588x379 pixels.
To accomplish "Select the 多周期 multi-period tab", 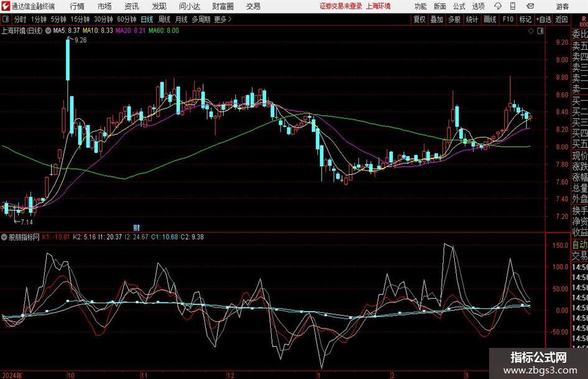I will 201,19.
